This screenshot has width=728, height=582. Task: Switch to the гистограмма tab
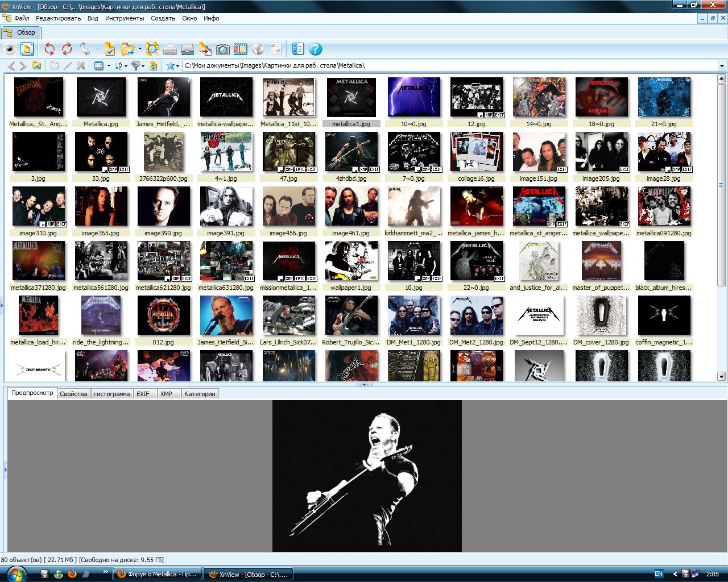point(111,394)
